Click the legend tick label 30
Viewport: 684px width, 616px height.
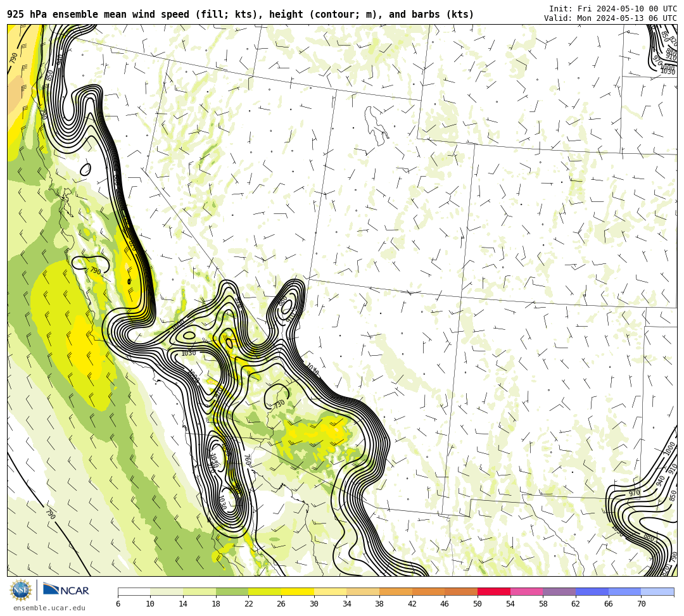314,604
